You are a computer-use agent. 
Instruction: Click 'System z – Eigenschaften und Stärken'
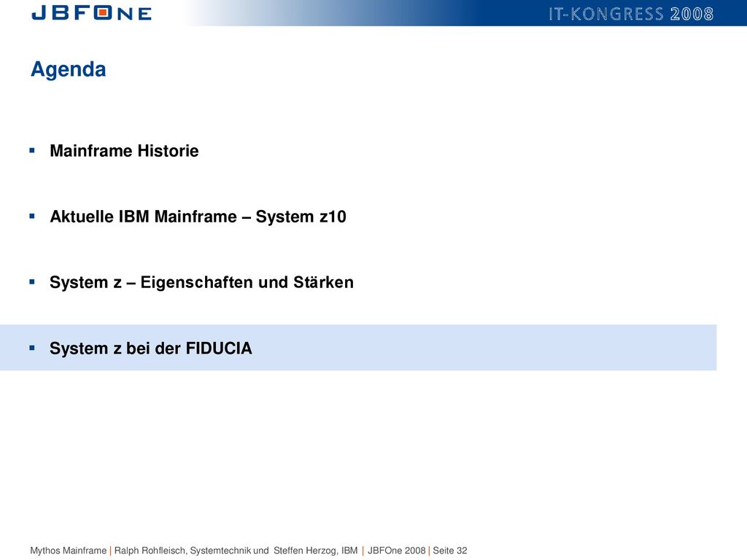[x=201, y=282]
